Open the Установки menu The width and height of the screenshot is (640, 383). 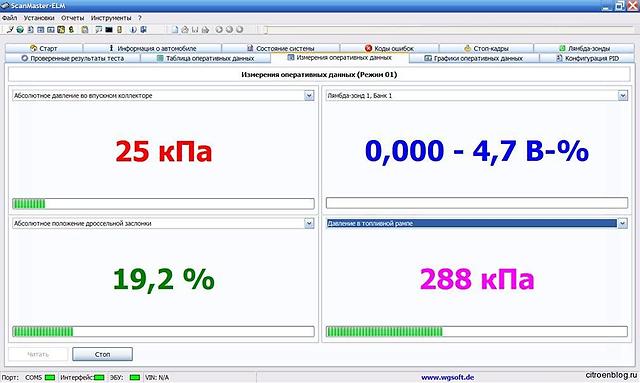tap(39, 18)
